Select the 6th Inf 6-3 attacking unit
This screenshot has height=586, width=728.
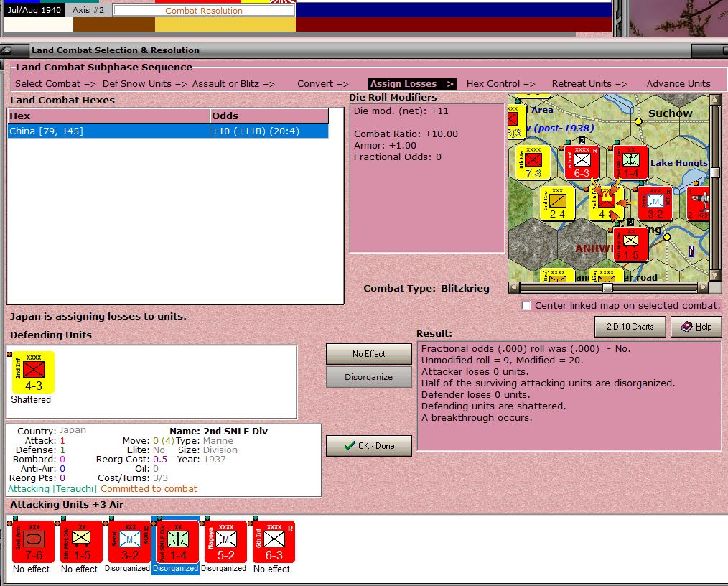pos(274,542)
